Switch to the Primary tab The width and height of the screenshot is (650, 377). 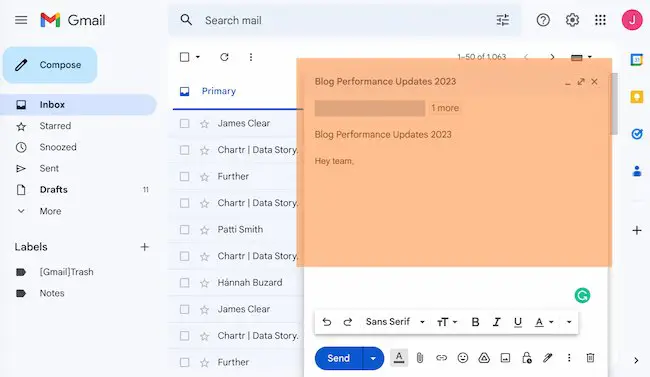tap(218, 91)
